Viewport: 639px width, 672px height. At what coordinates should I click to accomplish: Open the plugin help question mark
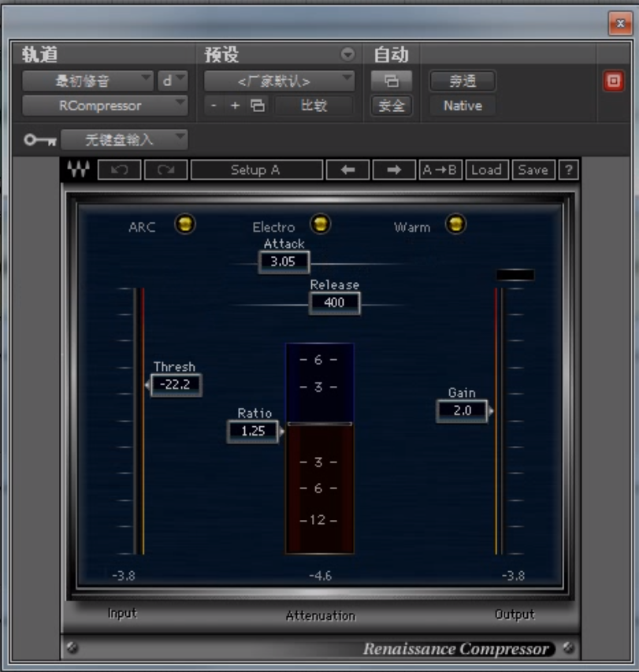click(x=567, y=170)
